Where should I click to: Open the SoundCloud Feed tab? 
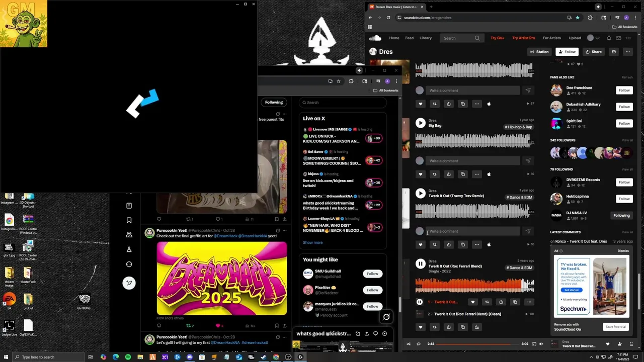tap(410, 38)
